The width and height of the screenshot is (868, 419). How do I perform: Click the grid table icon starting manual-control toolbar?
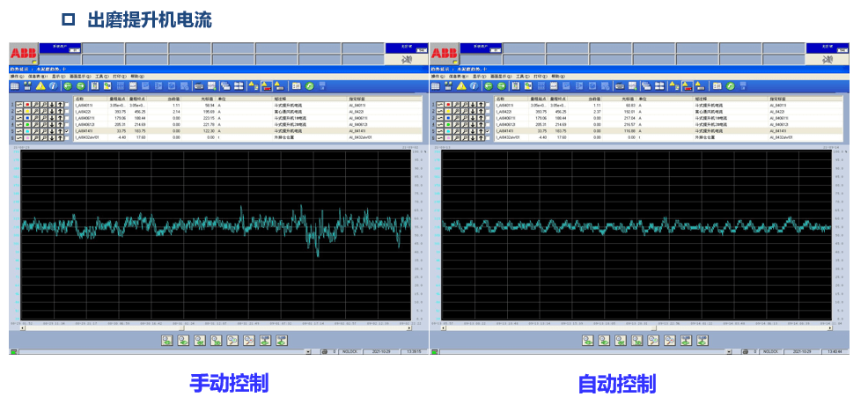pos(15,85)
